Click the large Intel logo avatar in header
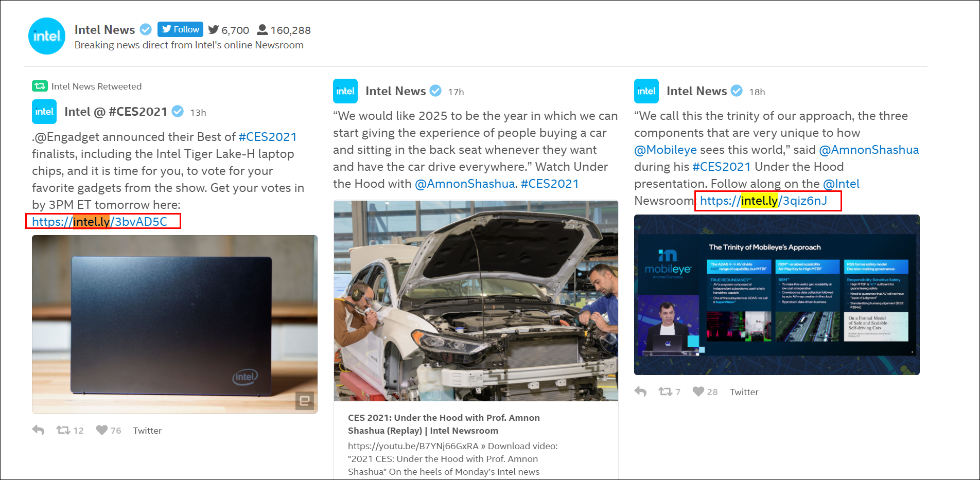 47,36
